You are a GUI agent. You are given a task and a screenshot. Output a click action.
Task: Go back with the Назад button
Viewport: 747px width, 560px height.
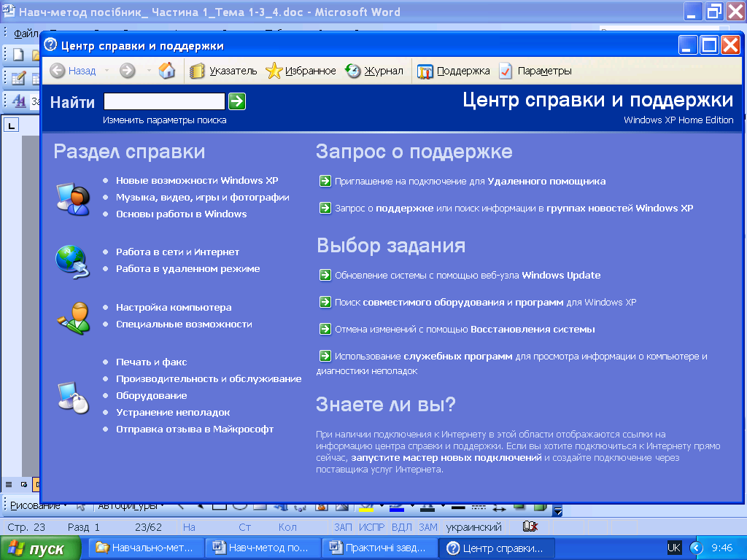(x=73, y=71)
